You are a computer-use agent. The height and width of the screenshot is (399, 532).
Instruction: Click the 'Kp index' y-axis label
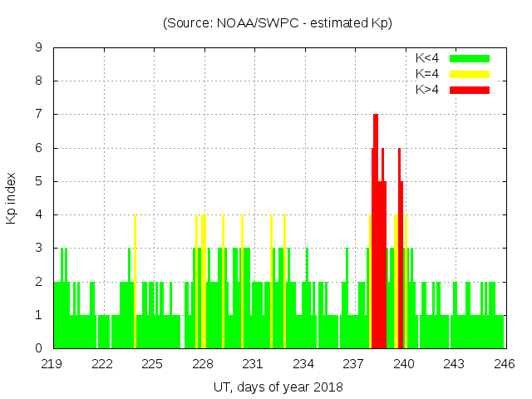coord(12,199)
